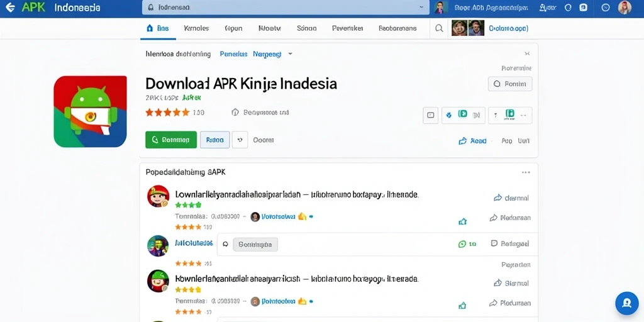Click the Vovotsouea author link
This screenshot has width=644, height=322.
[x=279, y=216]
